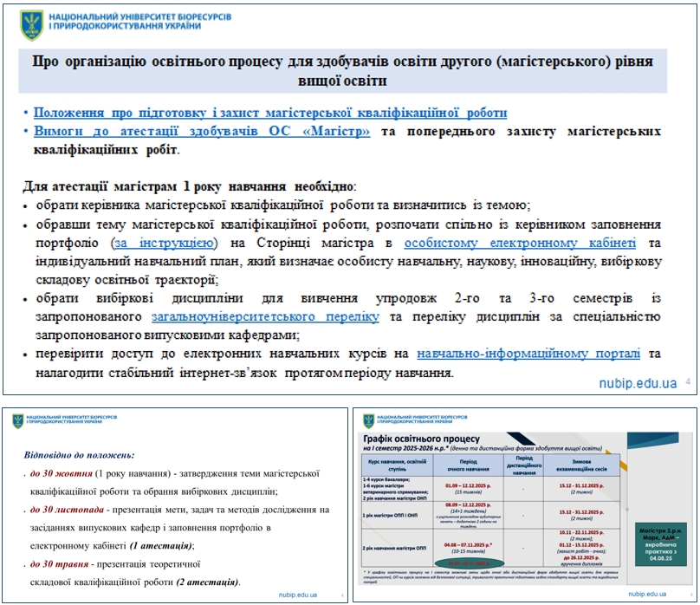Click bullet 'обрати керівника магістерської кваліфікаційної роботи'
The height and width of the screenshot is (605, 700).
205,205
